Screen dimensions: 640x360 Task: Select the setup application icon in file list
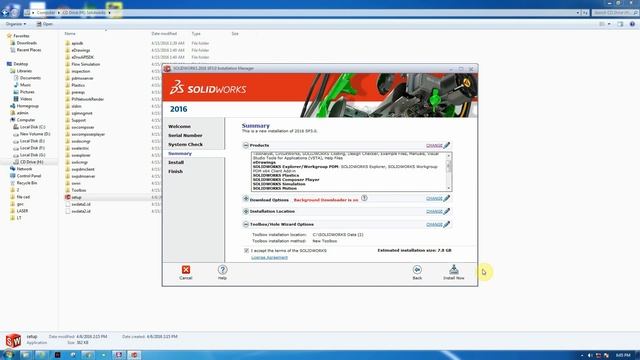(68, 197)
